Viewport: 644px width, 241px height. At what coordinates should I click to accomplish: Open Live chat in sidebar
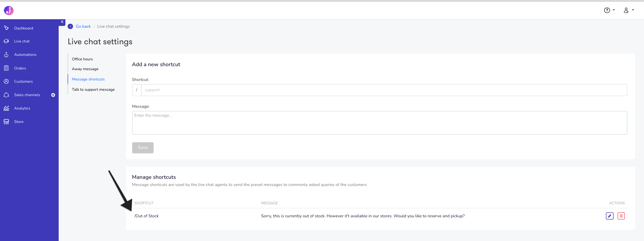pos(22,41)
